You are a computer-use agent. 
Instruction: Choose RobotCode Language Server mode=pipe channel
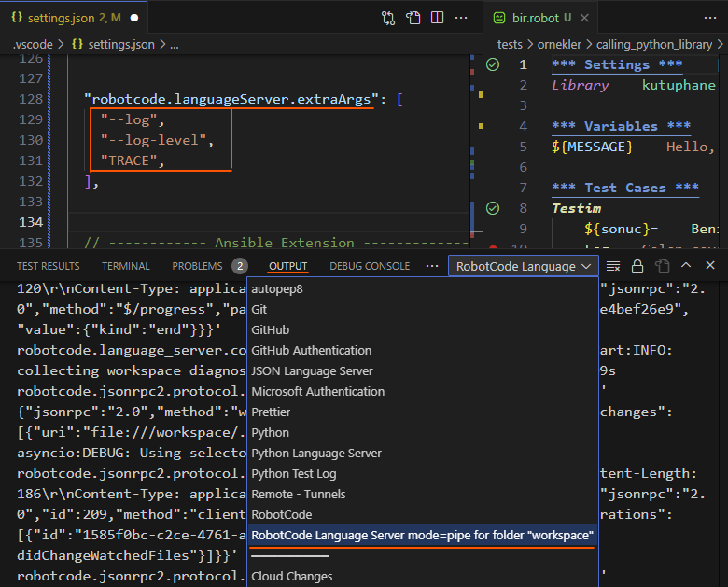[x=423, y=535]
